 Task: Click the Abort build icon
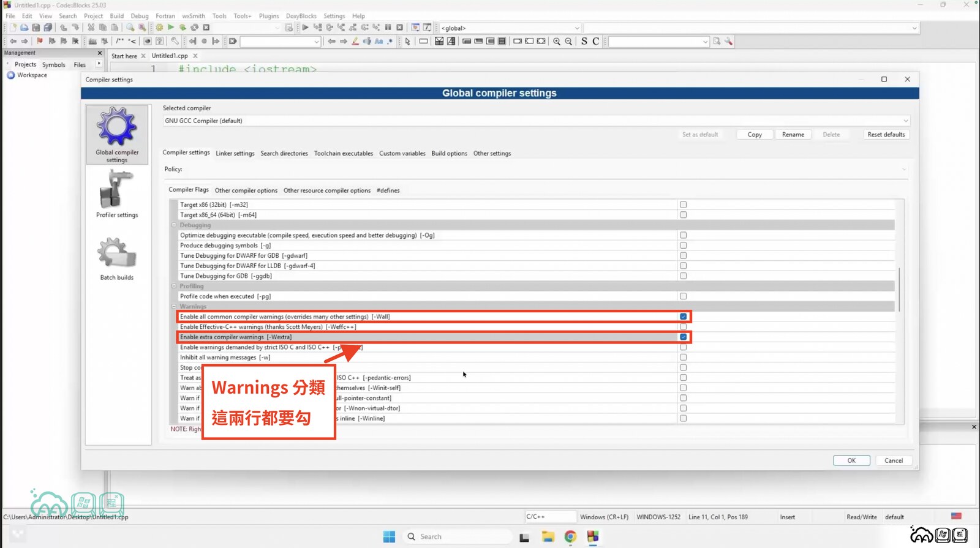coord(206,28)
